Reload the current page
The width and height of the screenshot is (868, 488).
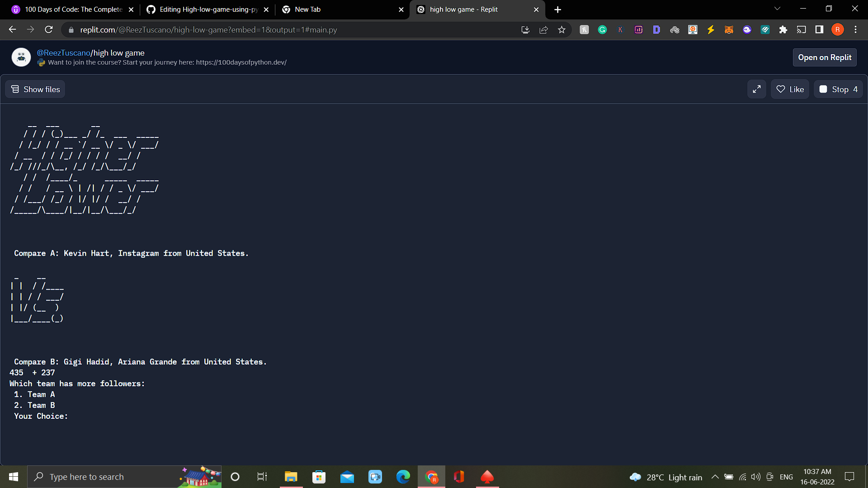[x=49, y=30]
